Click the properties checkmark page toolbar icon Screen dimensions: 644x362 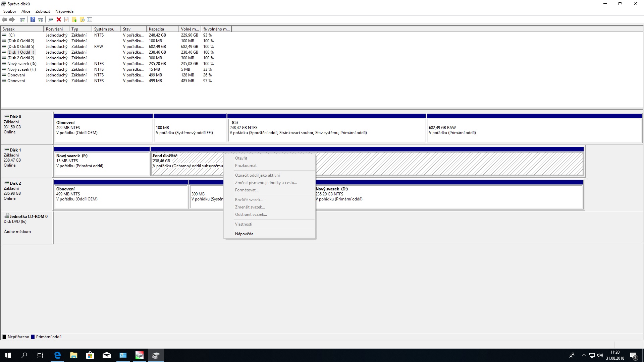[66, 19]
